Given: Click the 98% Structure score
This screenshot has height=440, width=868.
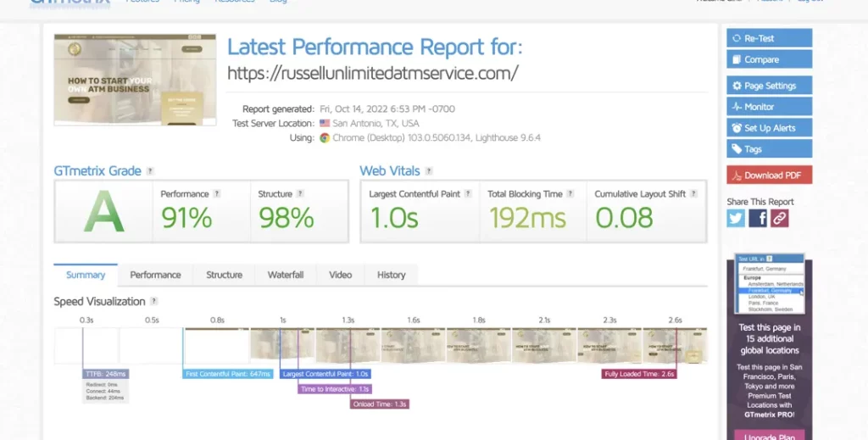Looking at the screenshot, I should click(x=287, y=218).
